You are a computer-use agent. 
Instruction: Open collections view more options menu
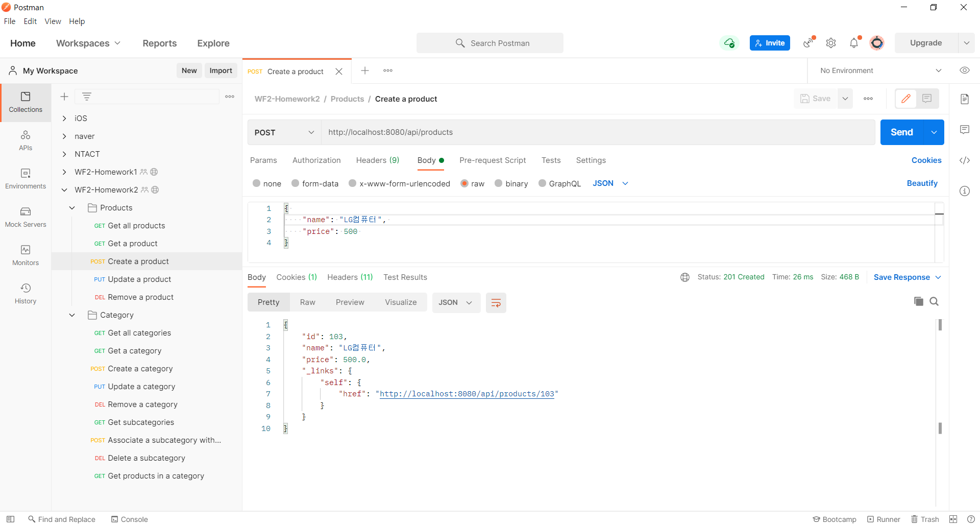[x=230, y=97]
